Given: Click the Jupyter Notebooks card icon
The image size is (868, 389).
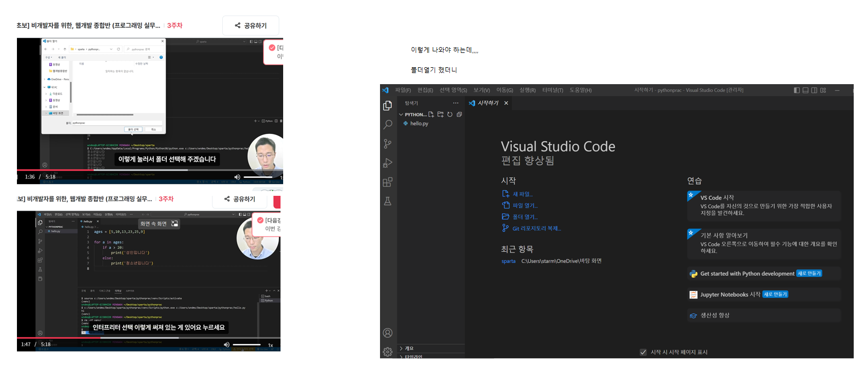Looking at the screenshot, I should (693, 294).
